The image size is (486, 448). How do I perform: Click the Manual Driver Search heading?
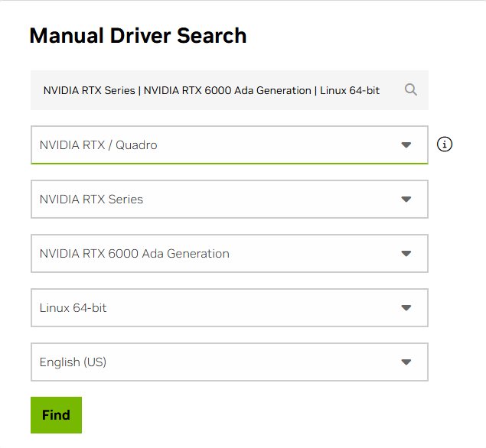(138, 36)
